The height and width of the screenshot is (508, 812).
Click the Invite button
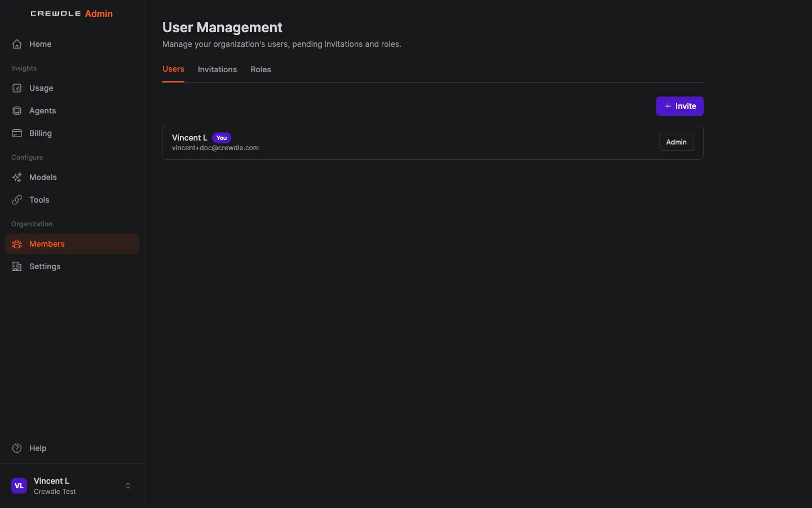click(x=679, y=106)
